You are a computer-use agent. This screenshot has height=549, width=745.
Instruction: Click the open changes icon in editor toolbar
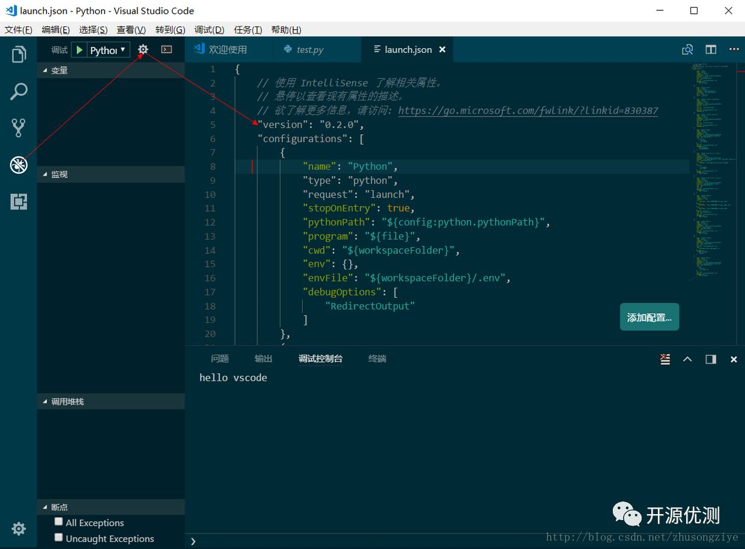pos(687,49)
